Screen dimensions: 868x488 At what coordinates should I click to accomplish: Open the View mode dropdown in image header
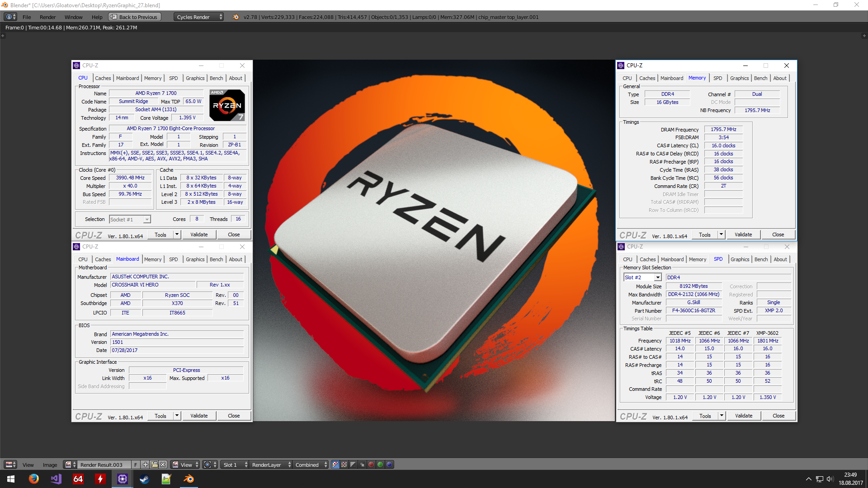(185, 465)
